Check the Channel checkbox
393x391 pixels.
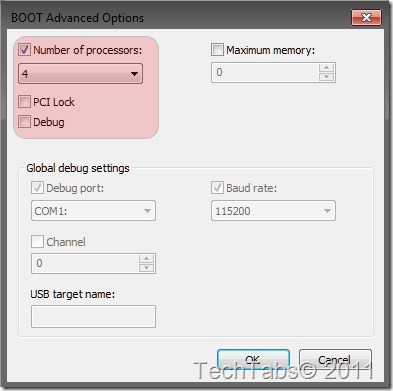coord(37,242)
